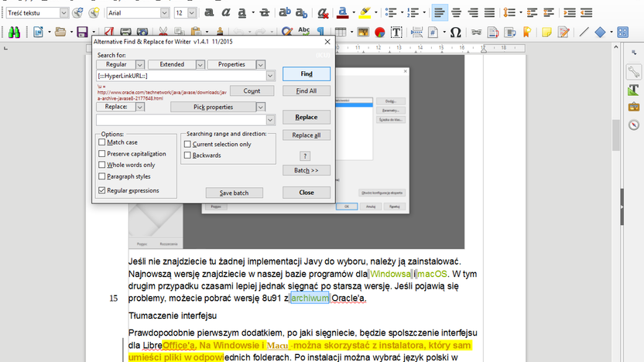Increase paragraph indent
The width and height of the screenshot is (644, 362).
tap(570, 12)
